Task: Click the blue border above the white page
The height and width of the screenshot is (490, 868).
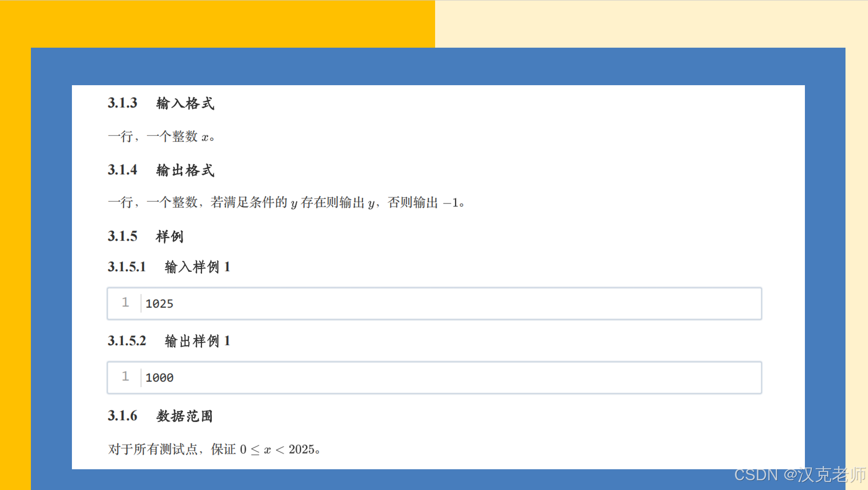Action: click(x=437, y=66)
